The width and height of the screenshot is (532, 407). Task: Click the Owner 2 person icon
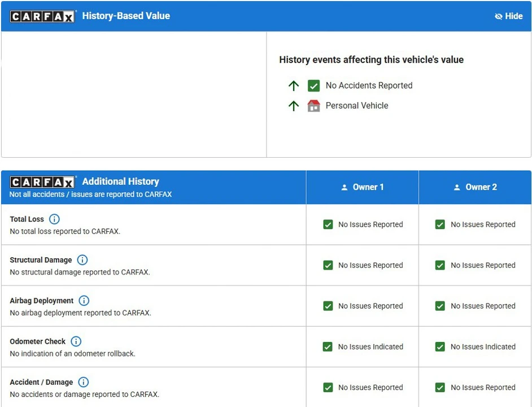(x=457, y=187)
